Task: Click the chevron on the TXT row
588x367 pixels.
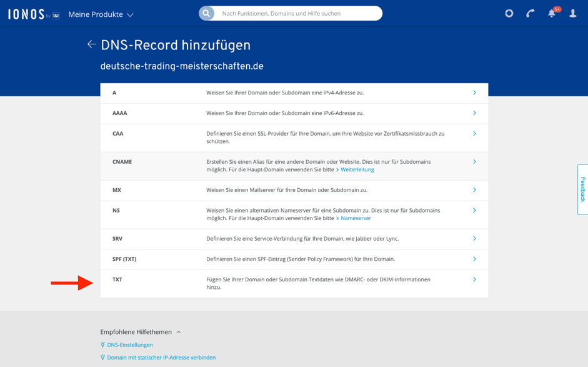Action: coord(474,279)
